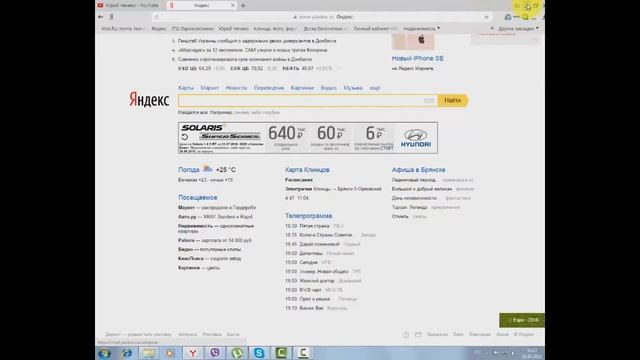Viewport: 640px width, 360px height.
Task: Click the envelope feedback icon in footer
Action: point(418,335)
